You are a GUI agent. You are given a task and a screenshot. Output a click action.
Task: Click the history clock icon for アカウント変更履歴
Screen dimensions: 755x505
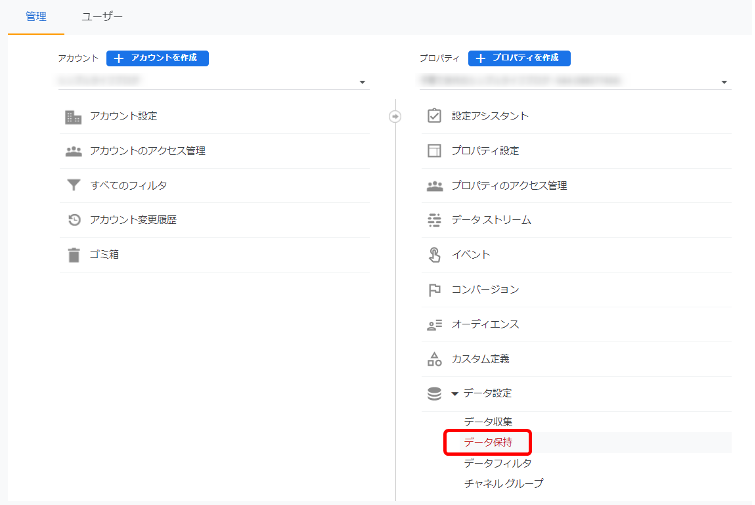[x=74, y=220]
